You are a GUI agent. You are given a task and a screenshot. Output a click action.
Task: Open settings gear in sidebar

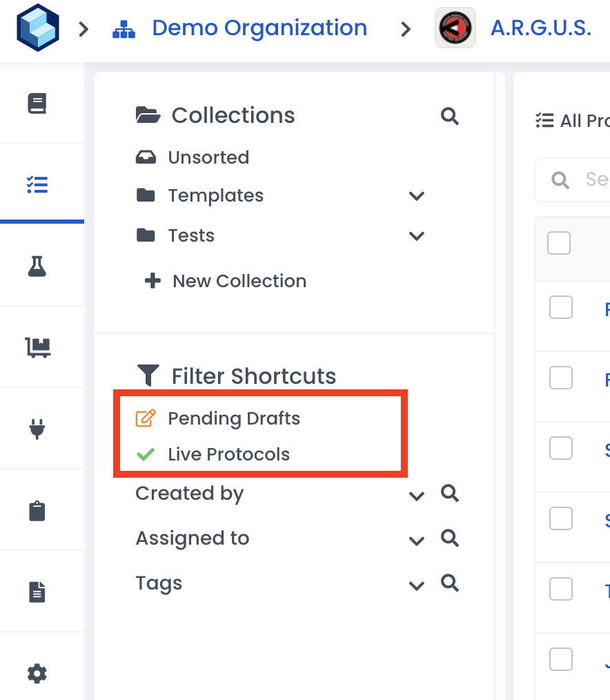[37, 673]
